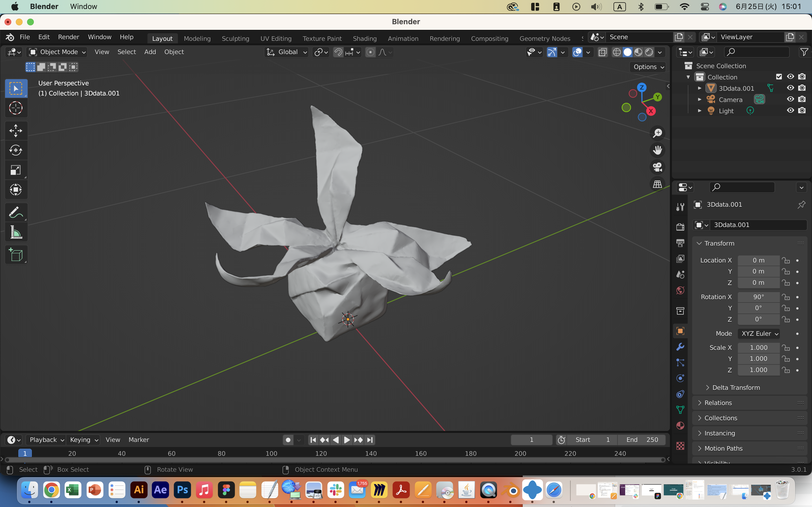Open the Object Mode dropdown

coord(57,52)
